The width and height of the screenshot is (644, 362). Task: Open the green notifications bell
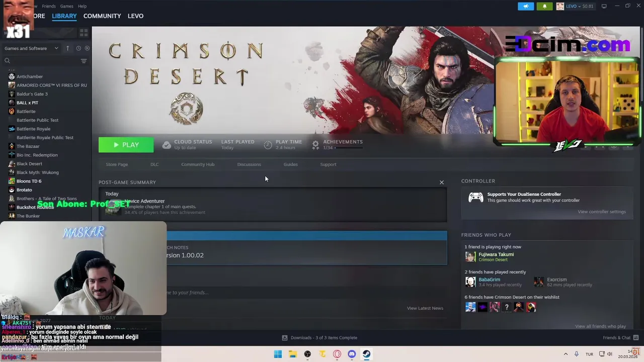coord(544,6)
